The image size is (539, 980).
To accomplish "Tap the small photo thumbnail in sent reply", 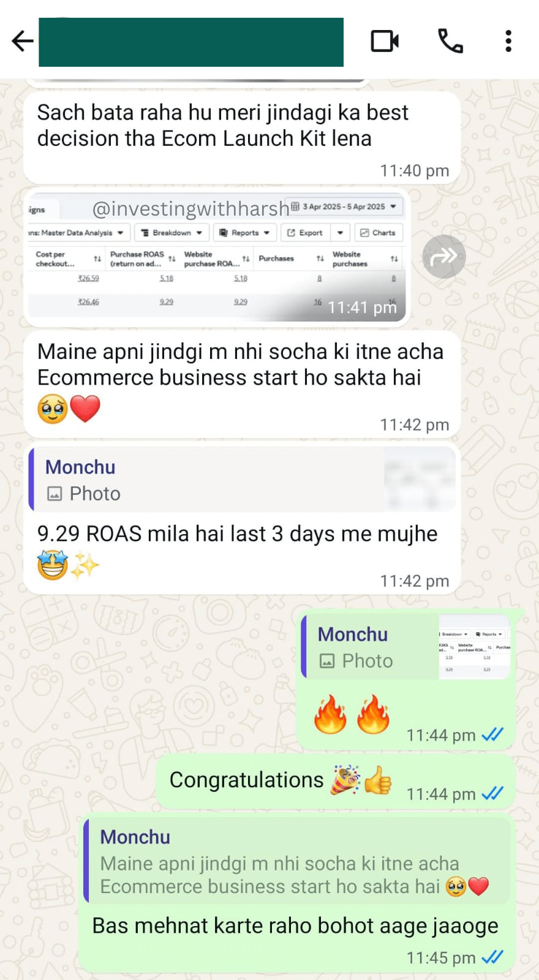I will 475,647.
